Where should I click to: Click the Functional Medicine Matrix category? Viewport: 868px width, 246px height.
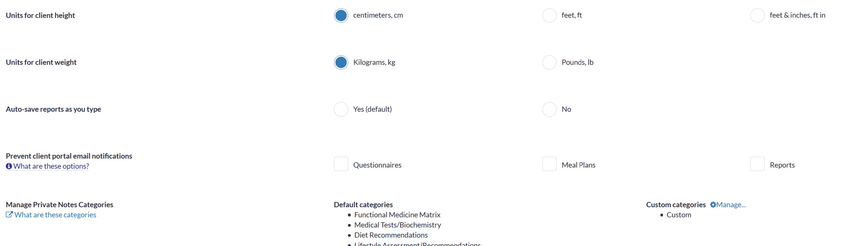397,215
